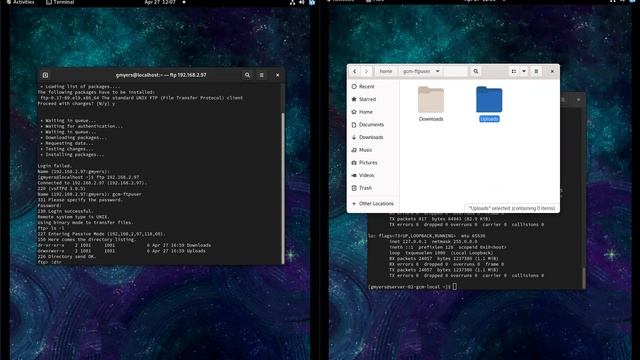Click the 'Remote system type is UNIX.' line
The width and height of the screenshot is (640, 360).
[x=73, y=217]
